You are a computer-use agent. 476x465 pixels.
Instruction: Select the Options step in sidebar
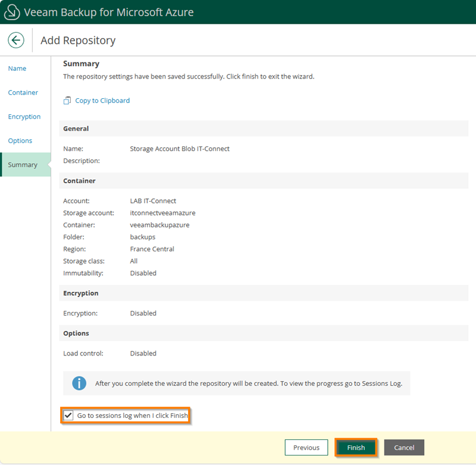[20, 141]
